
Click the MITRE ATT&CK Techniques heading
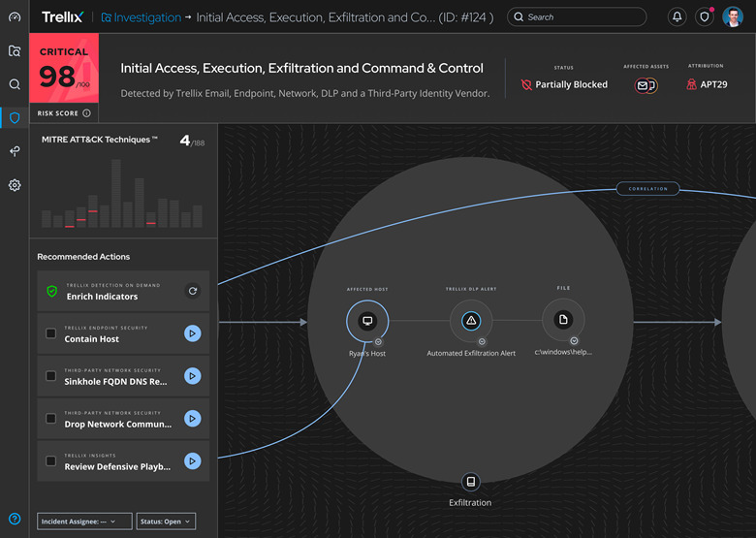click(x=99, y=140)
